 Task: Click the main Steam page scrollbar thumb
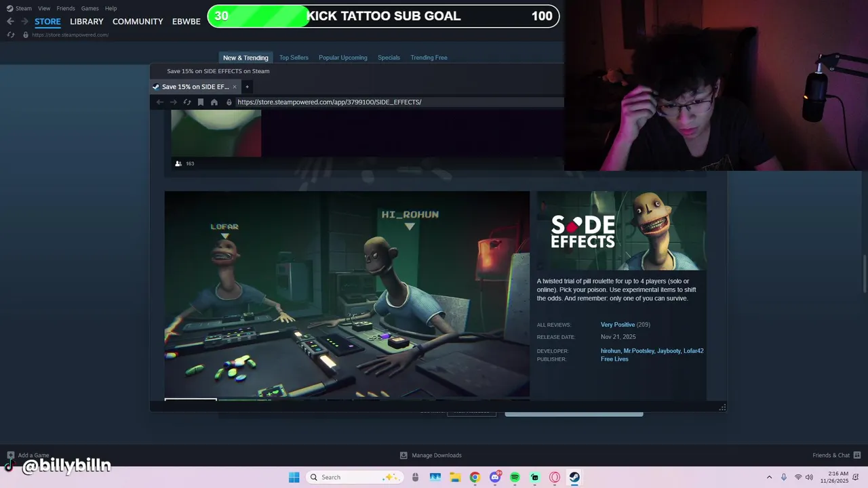(x=865, y=274)
